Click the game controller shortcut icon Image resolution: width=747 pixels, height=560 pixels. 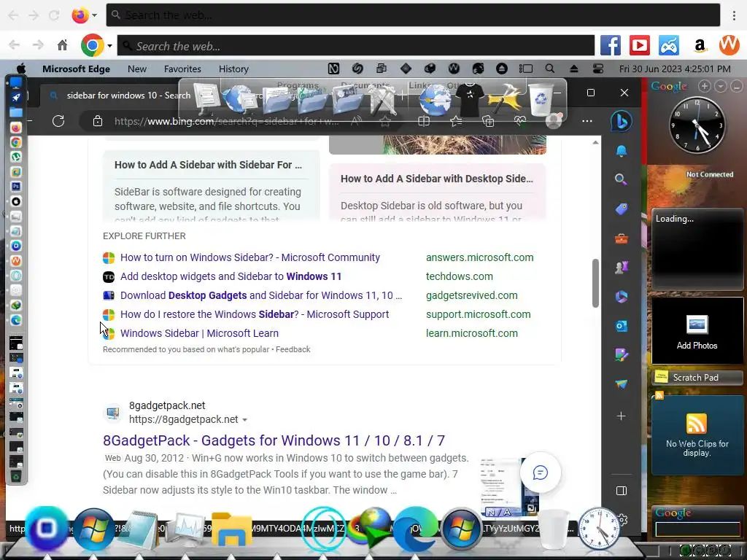click(x=669, y=46)
